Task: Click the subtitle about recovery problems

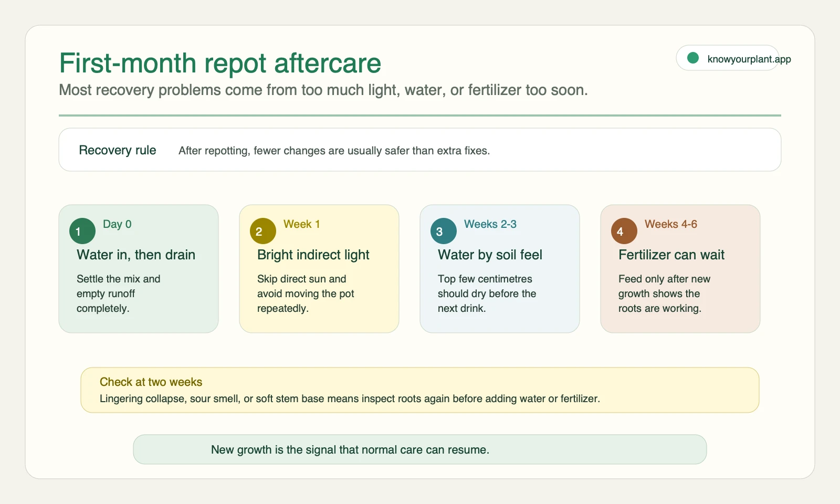Action: (323, 90)
